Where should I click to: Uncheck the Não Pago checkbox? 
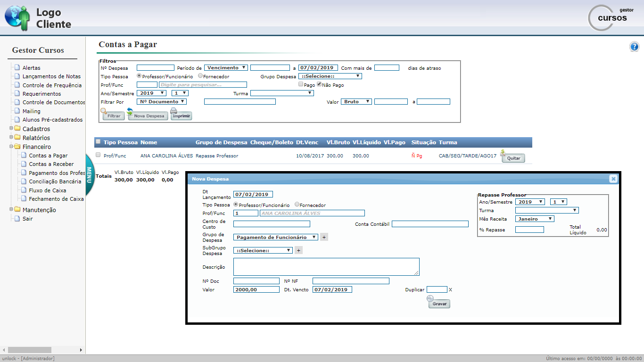(x=319, y=84)
